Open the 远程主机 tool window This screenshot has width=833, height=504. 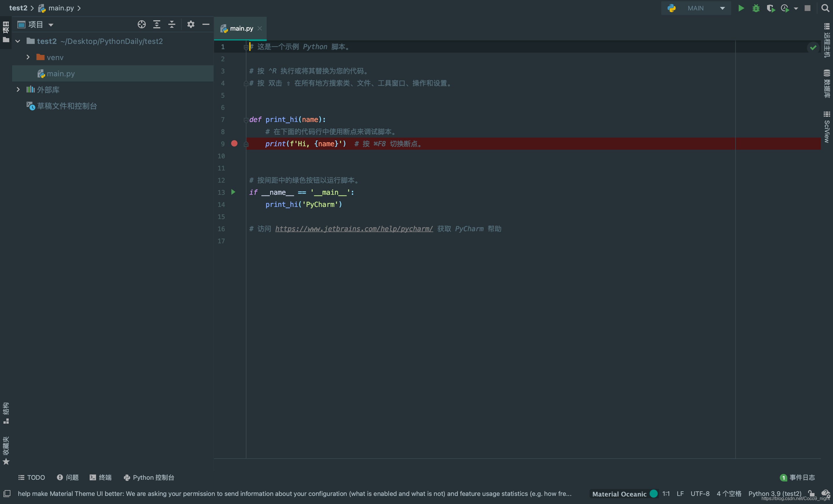(x=826, y=40)
